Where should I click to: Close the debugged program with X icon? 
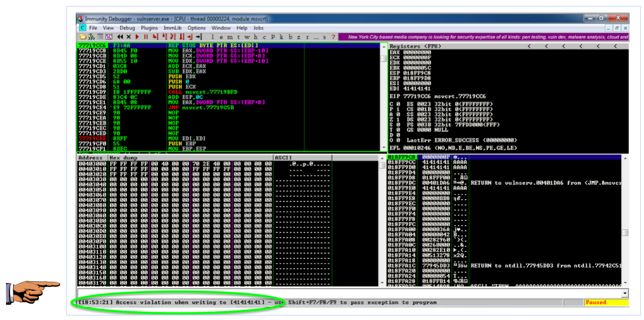(129, 37)
